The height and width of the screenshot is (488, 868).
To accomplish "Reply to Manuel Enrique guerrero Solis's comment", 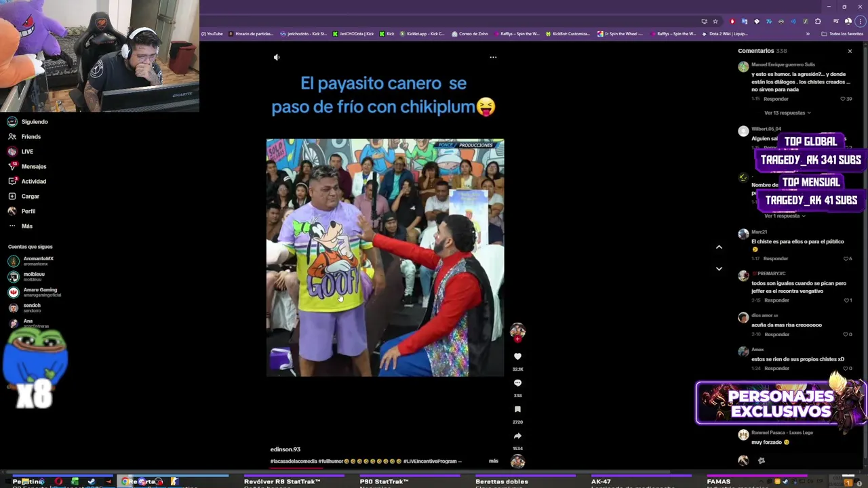I will tap(776, 99).
